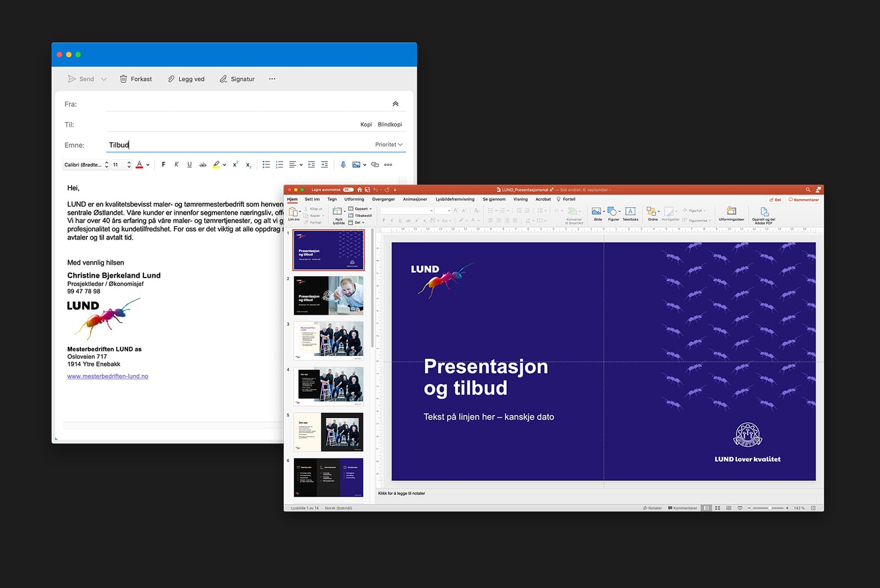Screen dimensions: 880x588
Task: Click the PowerPoint home icon in title bar
Action: point(360,190)
